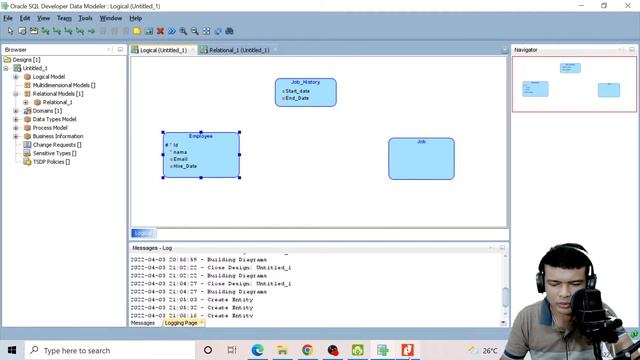
Task: Engineer to Relational Model double-arrow icon
Action: pos(172,31)
